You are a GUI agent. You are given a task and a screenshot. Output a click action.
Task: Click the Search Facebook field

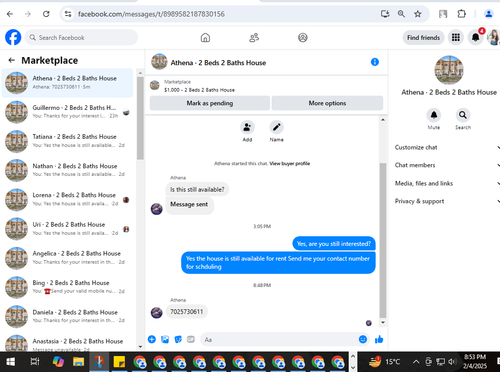(81, 38)
